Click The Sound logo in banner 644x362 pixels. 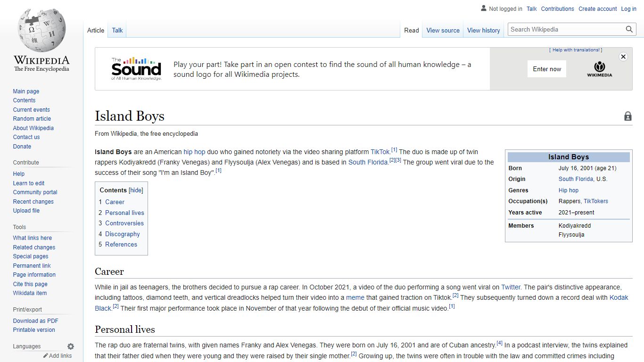coord(136,69)
